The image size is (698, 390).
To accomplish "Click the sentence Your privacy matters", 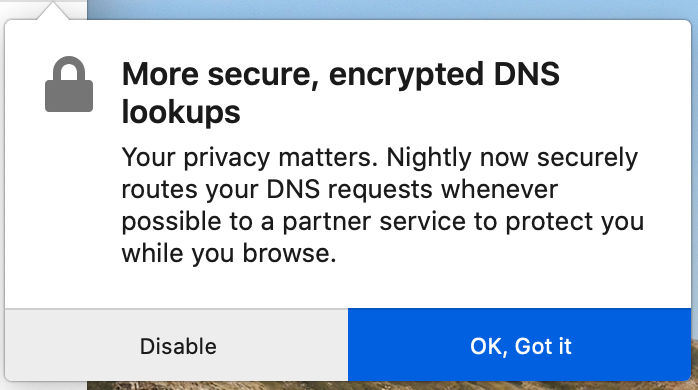I will pos(250,158).
